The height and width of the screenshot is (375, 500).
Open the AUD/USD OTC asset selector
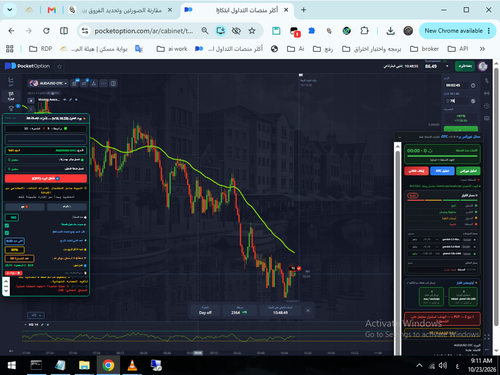(48, 83)
